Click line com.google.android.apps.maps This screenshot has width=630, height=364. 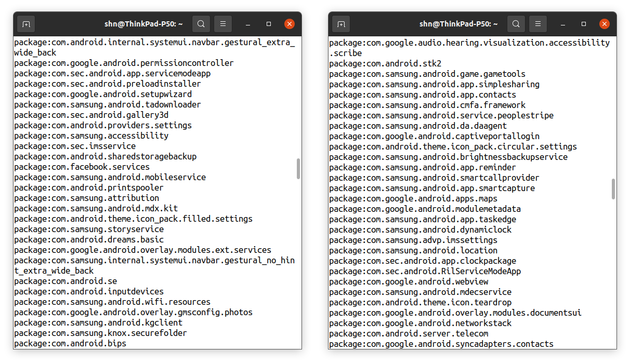pyautogui.click(x=413, y=199)
